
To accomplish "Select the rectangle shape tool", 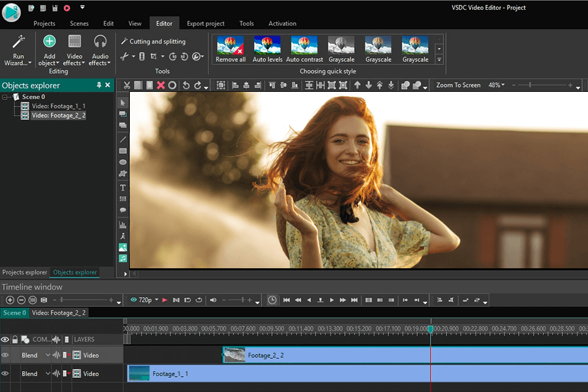I will (x=123, y=151).
